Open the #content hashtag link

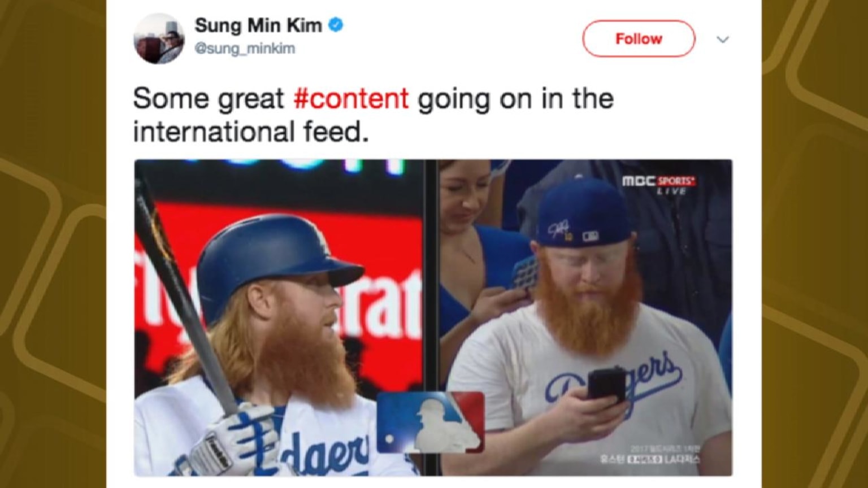click(x=351, y=99)
